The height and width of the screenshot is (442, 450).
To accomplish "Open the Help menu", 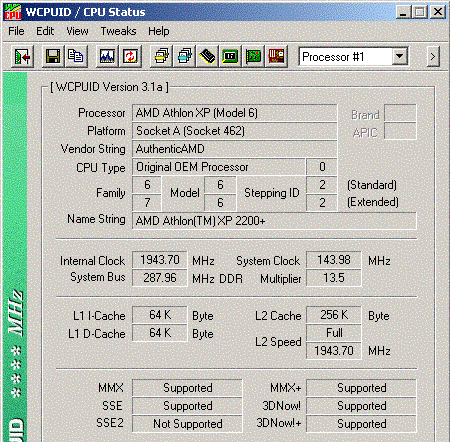I will pyautogui.click(x=159, y=31).
